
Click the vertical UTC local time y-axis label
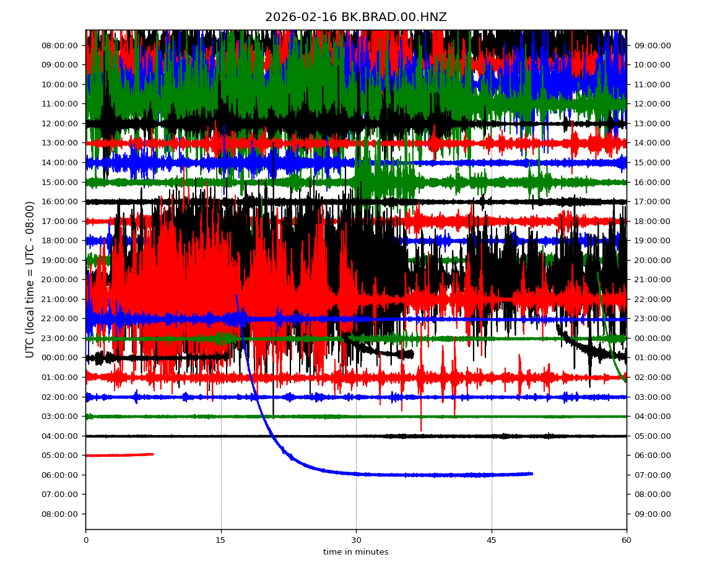30,279
